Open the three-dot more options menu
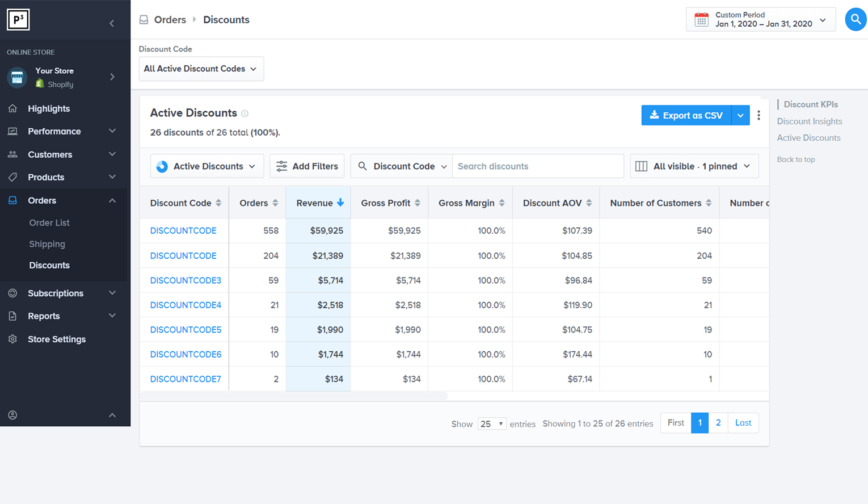Viewport: 868px width, 504px height. [x=759, y=115]
